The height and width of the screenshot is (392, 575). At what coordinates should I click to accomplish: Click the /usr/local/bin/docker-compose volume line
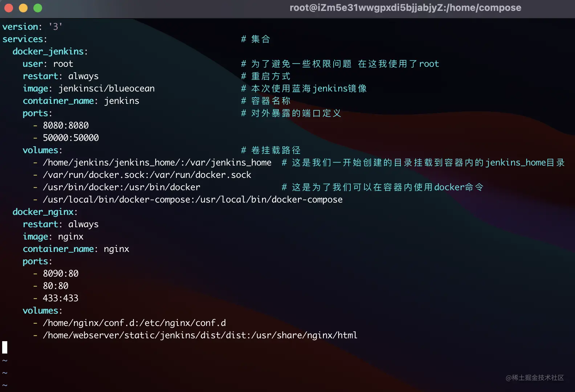[193, 200]
